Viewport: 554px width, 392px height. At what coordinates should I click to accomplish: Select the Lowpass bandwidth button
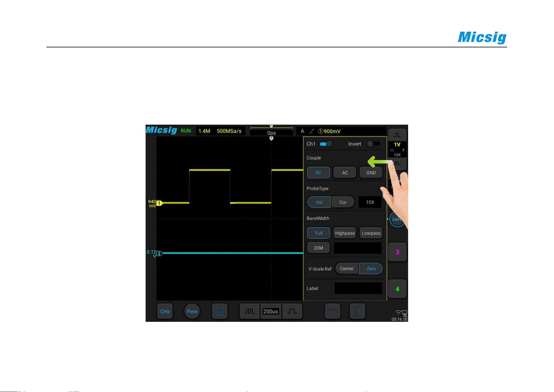tap(371, 233)
